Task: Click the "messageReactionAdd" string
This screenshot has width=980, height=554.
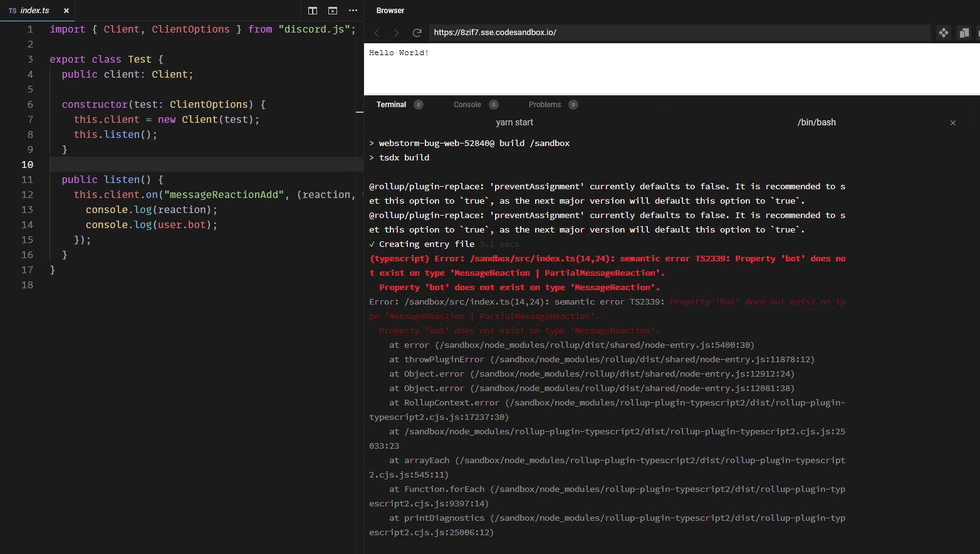Action: (224, 195)
